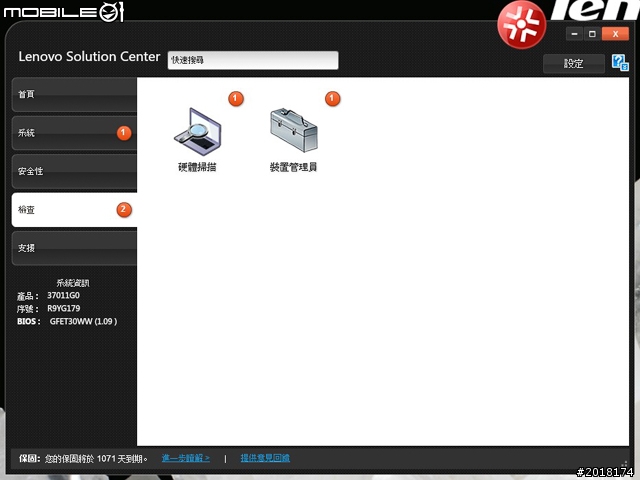Click the badge showing 2 on 檢查 tab
The height and width of the screenshot is (480, 640).
(124, 210)
